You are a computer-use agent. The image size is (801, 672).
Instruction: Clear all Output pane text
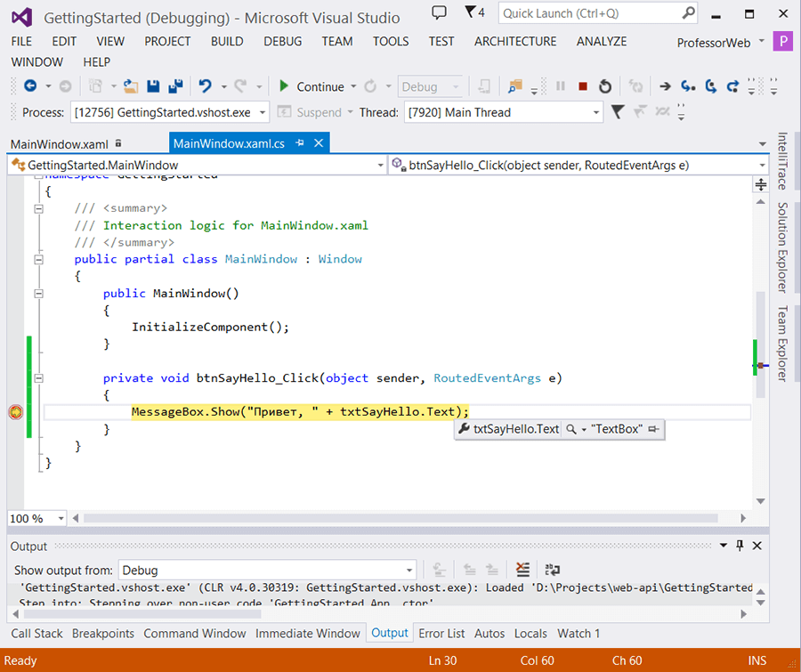[523, 570]
